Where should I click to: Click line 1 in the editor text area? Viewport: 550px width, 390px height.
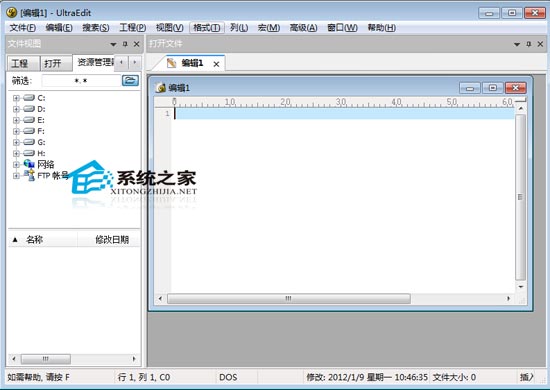pyautogui.click(x=344, y=113)
